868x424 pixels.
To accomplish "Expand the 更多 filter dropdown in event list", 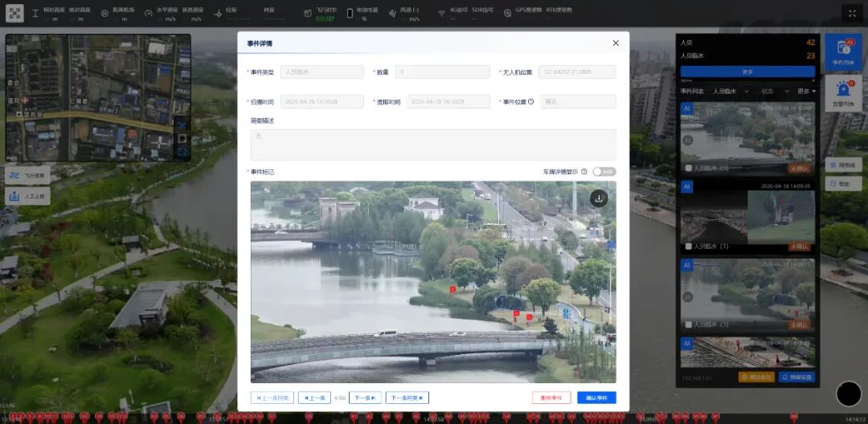I will click(806, 92).
